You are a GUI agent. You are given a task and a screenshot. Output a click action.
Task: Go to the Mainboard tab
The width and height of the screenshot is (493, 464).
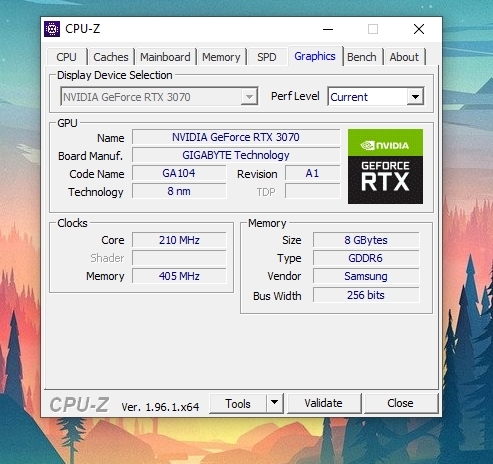coord(165,57)
